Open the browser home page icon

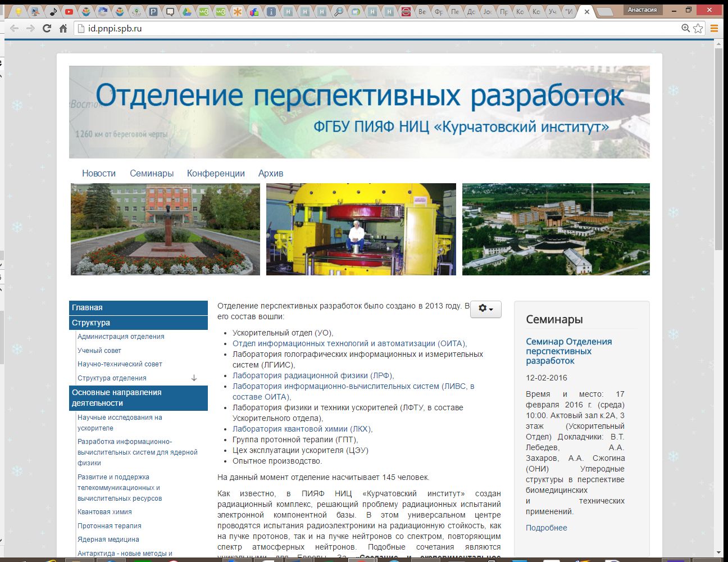pyautogui.click(x=63, y=28)
